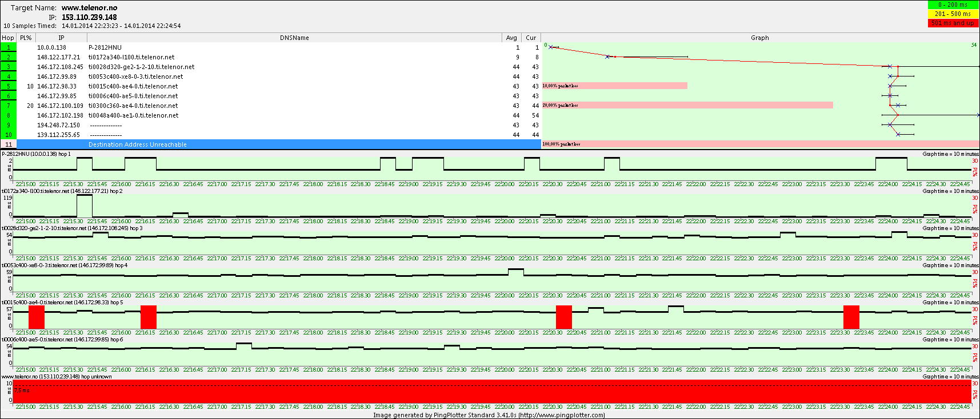The width and height of the screenshot is (980, 419).
Task: Sort by the DNSName column header
Action: point(294,38)
